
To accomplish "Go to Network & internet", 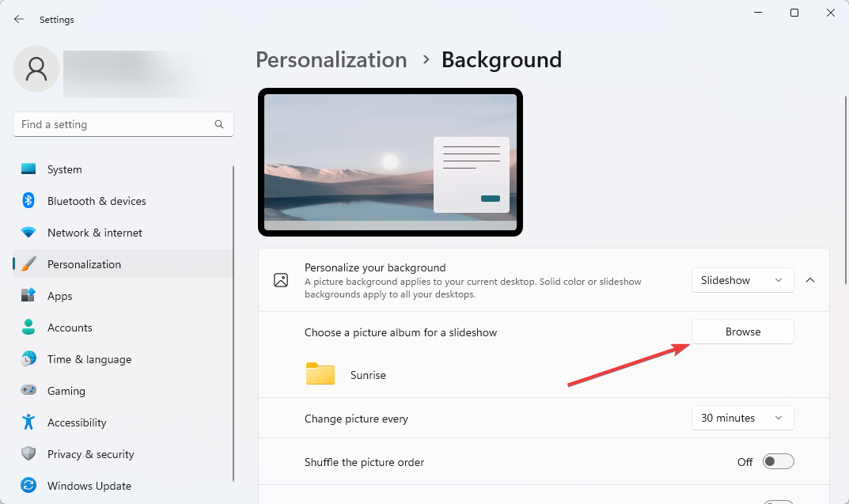I will (x=123, y=233).
